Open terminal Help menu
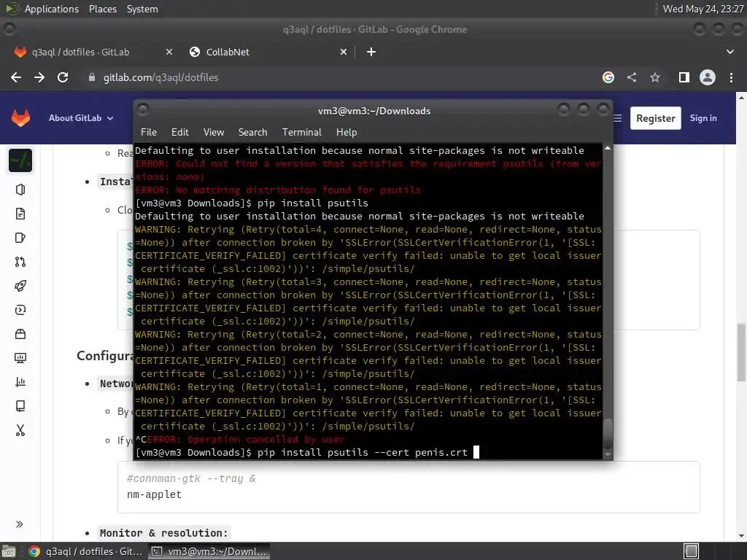The image size is (747, 560). (347, 133)
